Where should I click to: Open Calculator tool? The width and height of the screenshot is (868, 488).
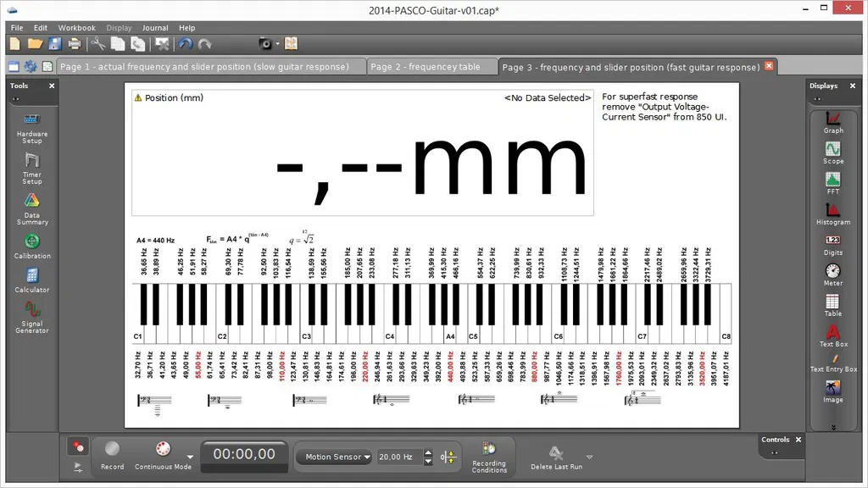[x=31, y=280]
